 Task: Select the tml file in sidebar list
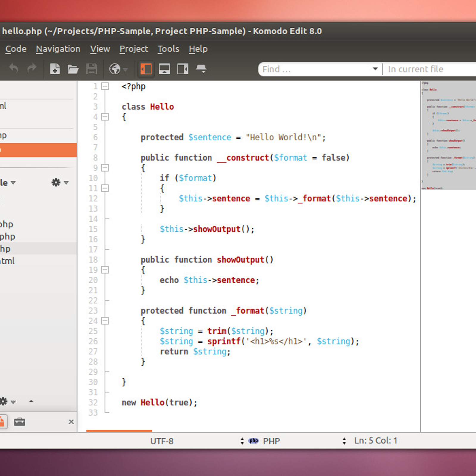click(x=38, y=261)
